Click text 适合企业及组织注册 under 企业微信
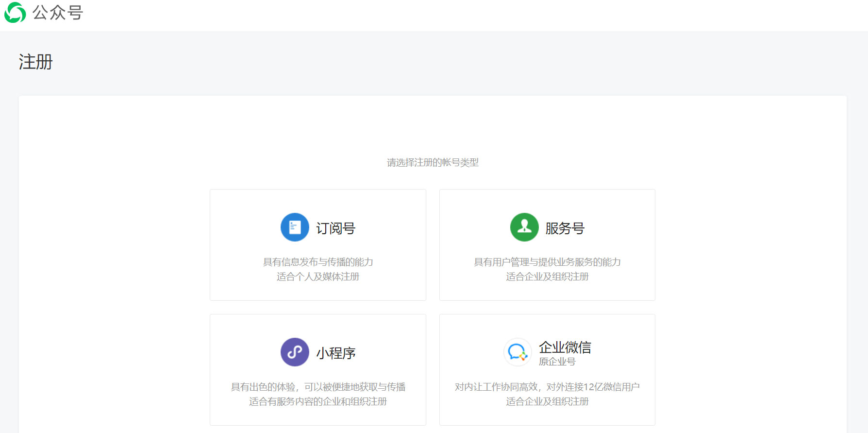 [547, 401]
